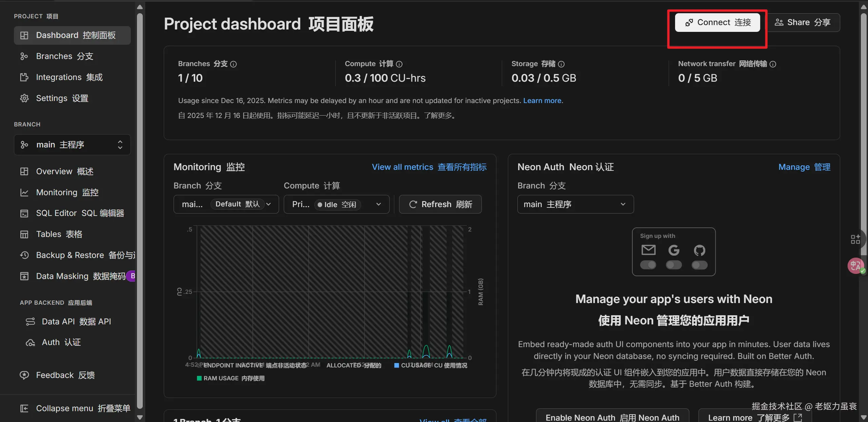
Task: Open the main branch selector in sidebar
Action: click(x=72, y=145)
